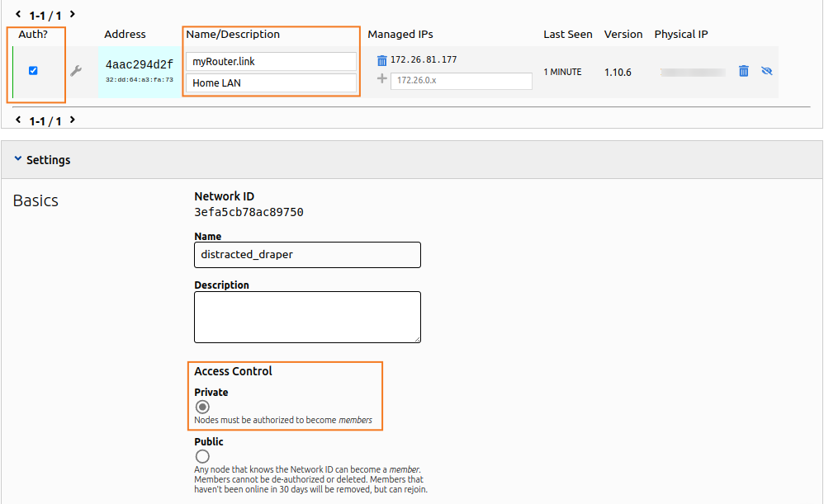Click previous page arrow below the member table
The image size is (824, 504).
click(x=18, y=120)
